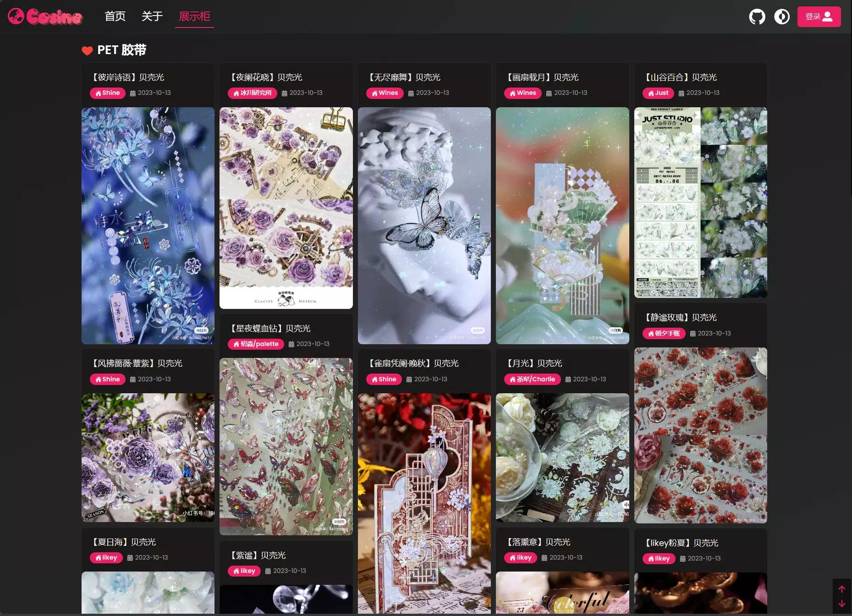Click the red heart icon beside PET 胶带
The height and width of the screenshot is (616, 852).
click(x=87, y=50)
